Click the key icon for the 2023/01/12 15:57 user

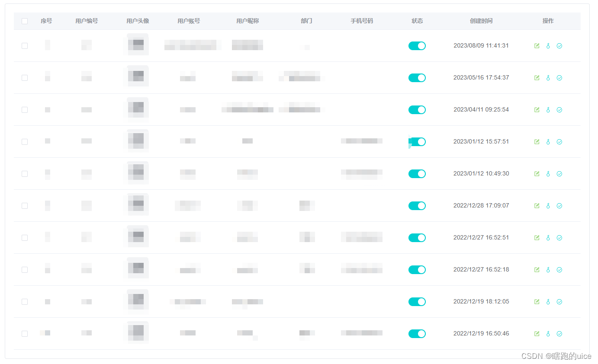coord(548,141)
